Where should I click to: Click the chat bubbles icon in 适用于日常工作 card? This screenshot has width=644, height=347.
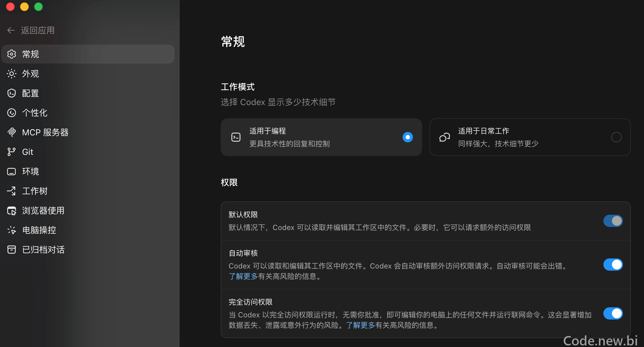(x=445, y=137)
